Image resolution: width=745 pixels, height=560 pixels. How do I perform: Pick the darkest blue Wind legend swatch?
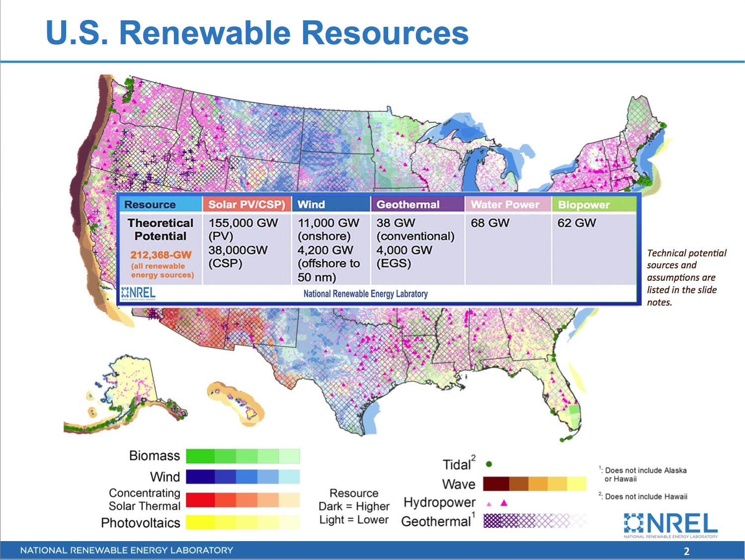(200, 477)
